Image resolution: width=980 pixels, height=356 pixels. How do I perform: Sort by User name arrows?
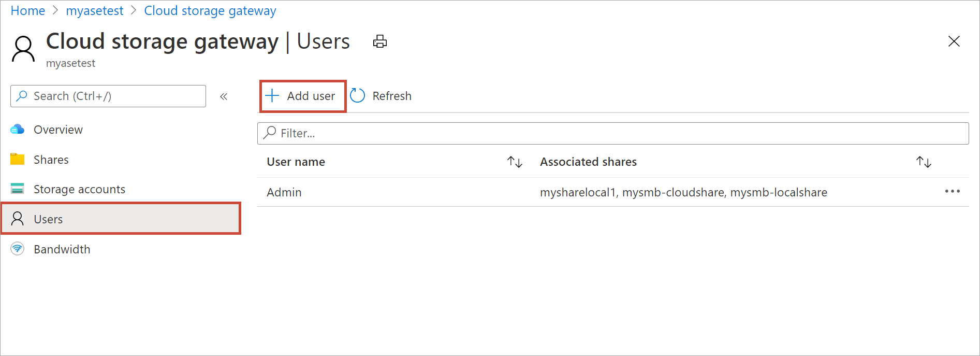tap(515, 162)
